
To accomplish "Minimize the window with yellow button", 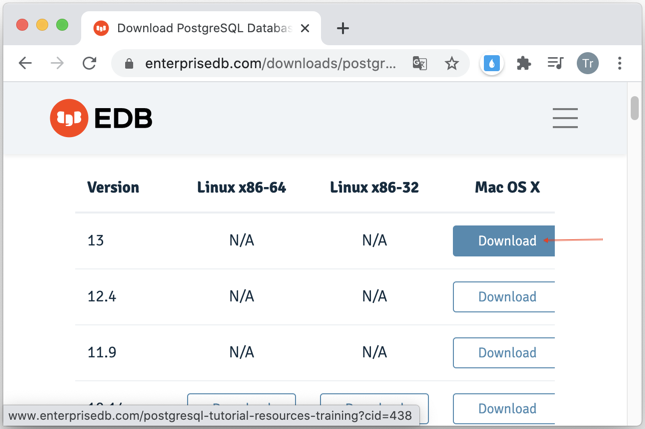I will [x=42, y=25].
